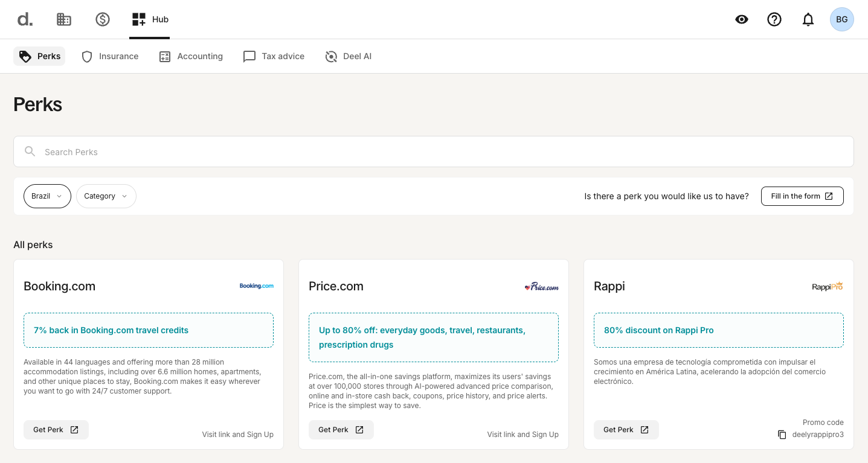This screenshot has height=463, width=868.
Task: Open the Hub apps tab
Action: pos(150,19)
